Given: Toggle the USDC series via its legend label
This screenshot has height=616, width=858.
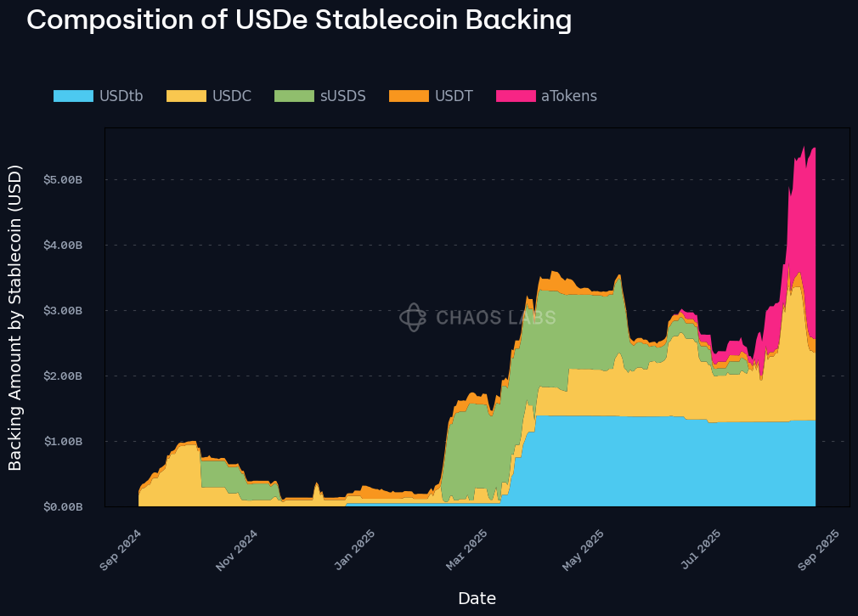Looking at the screenshot, I should point(231,96).
